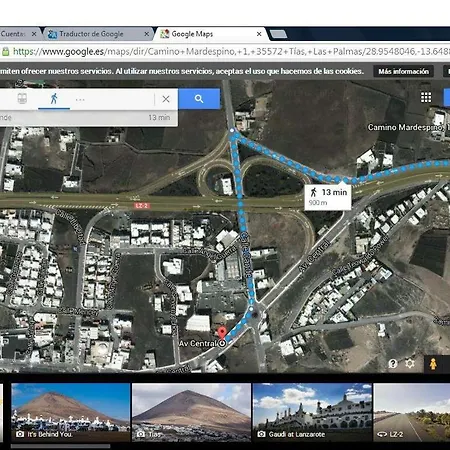Open the Gaudi at Lanzarote photo thumbnail
This screenshot has width=450, height=450.
312,412
